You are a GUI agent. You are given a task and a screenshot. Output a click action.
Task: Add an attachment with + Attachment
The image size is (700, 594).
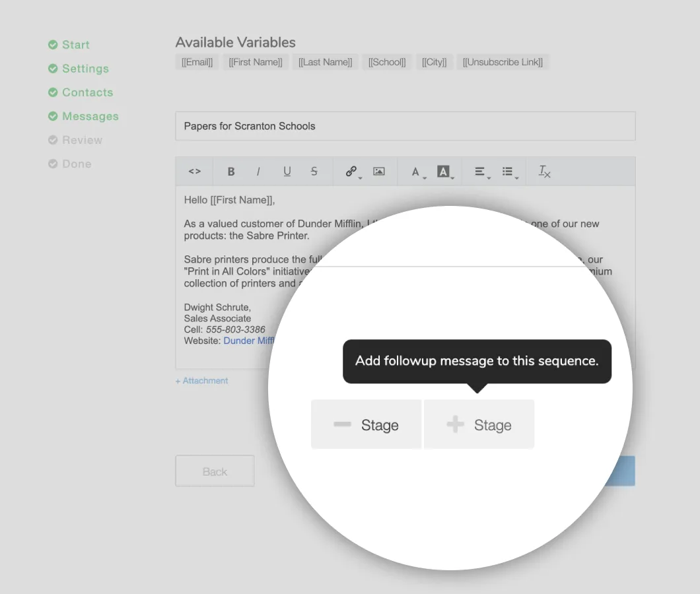(202, 381)
